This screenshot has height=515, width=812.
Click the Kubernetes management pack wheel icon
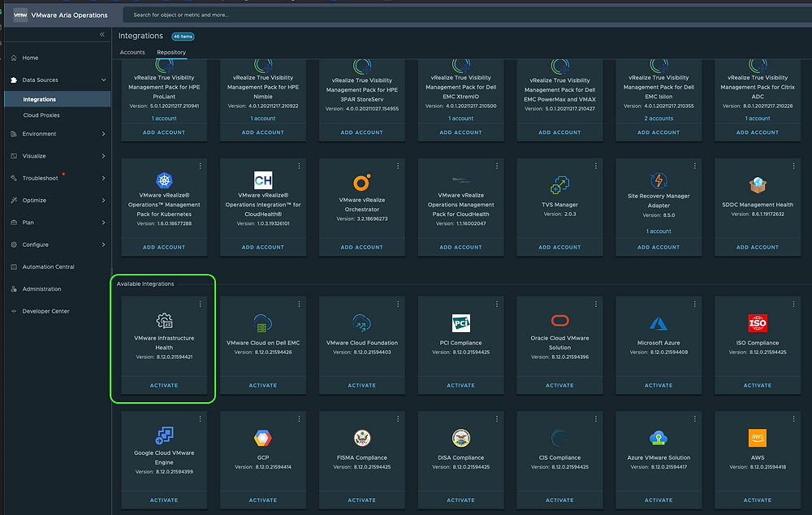click(164, 180)
